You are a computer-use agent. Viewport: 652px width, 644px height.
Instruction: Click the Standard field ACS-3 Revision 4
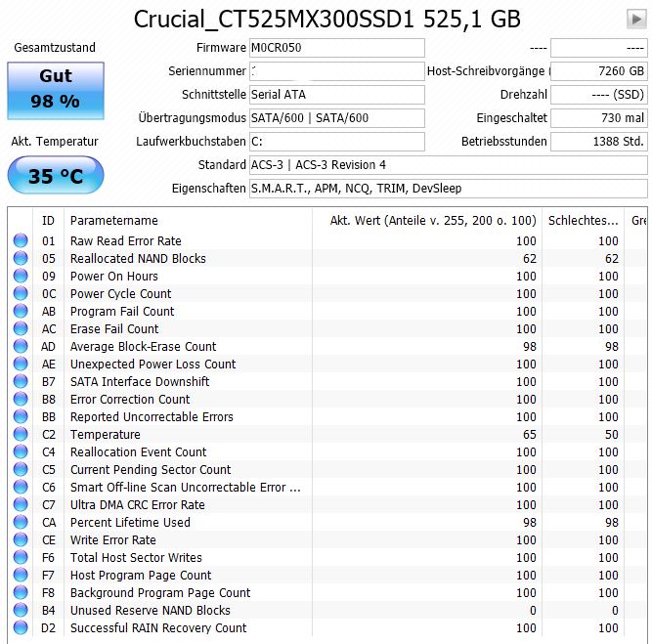click(x=449, y=165)
